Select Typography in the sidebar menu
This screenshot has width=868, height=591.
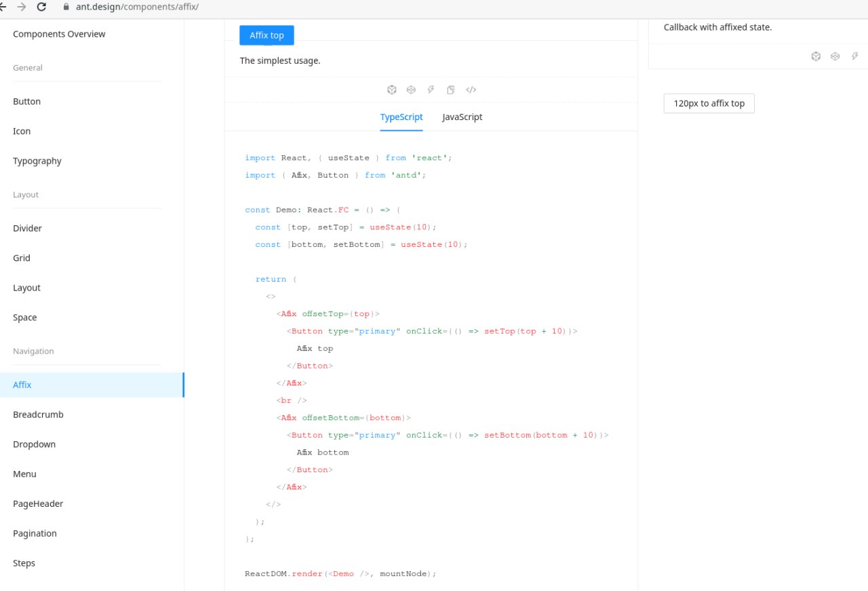tap(37, 161)
